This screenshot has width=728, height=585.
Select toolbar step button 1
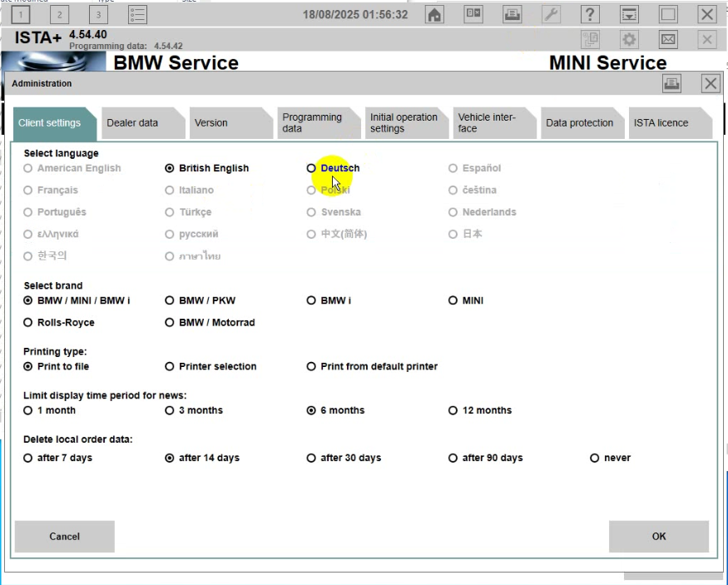point(21,15)
